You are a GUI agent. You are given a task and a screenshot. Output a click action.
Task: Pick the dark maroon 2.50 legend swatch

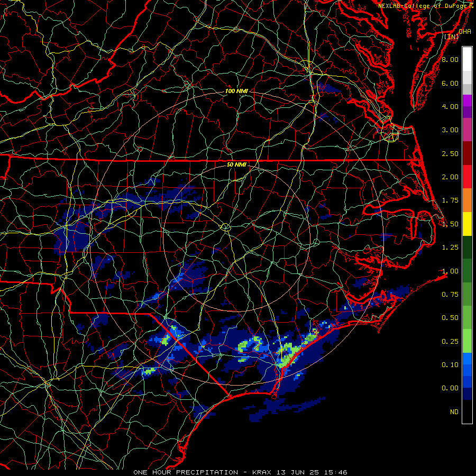(x=467, y=153)
